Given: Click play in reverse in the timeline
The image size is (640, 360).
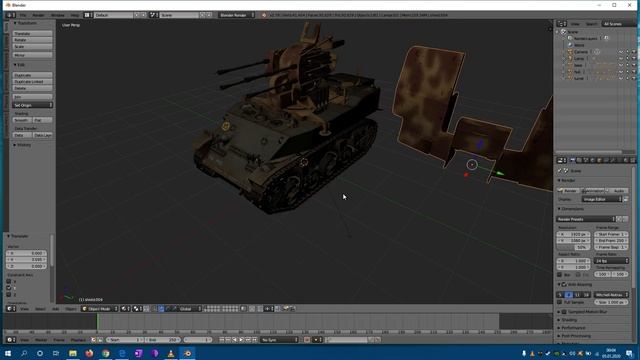Looking at the screenshot, I should pyautogui.click(x=235, y=340).
